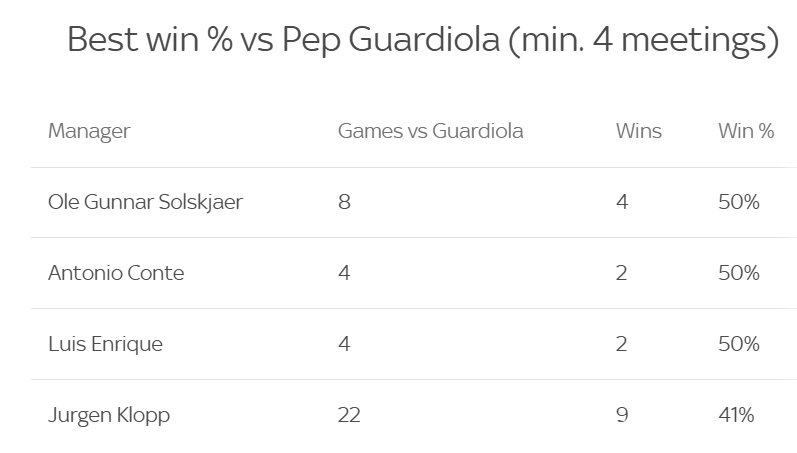The height and width of the screenshot is (453, 797).
Task: Click the 'Best win % vs Pep Guardiola' title
Action: pos(422,40)
